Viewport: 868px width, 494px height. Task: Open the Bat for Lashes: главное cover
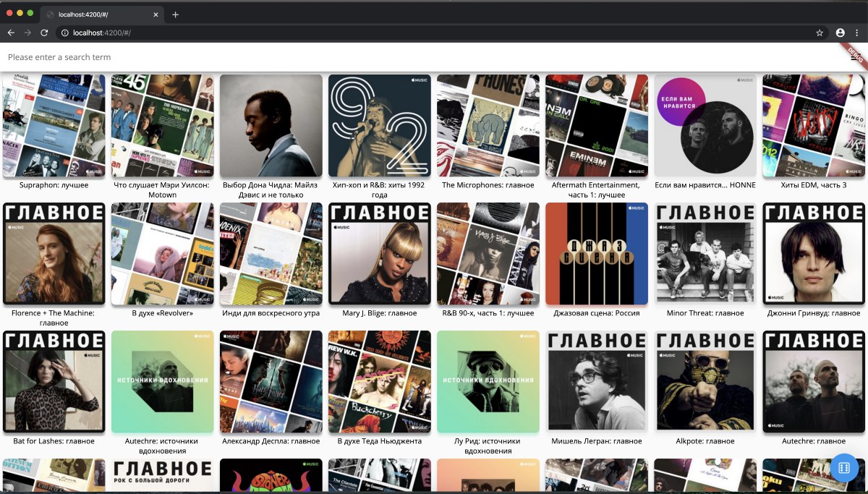coord(54,382)
